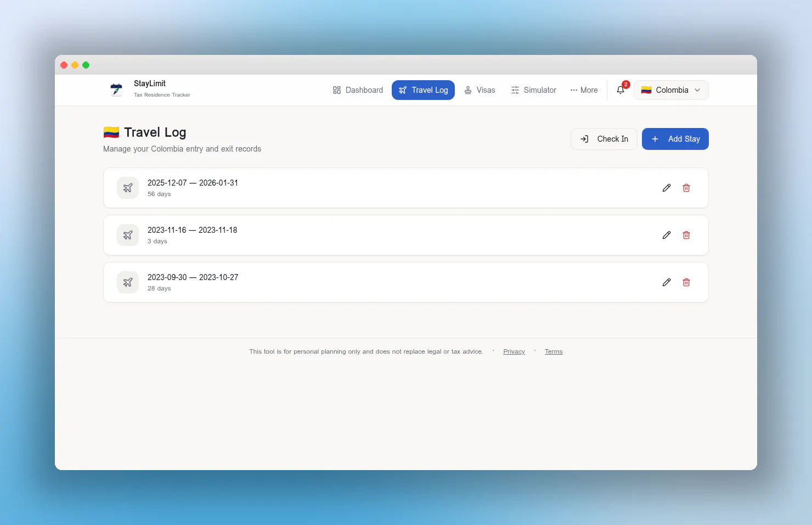
Task: Click the "28 days" duration label
Action: (x=159, y=288)
